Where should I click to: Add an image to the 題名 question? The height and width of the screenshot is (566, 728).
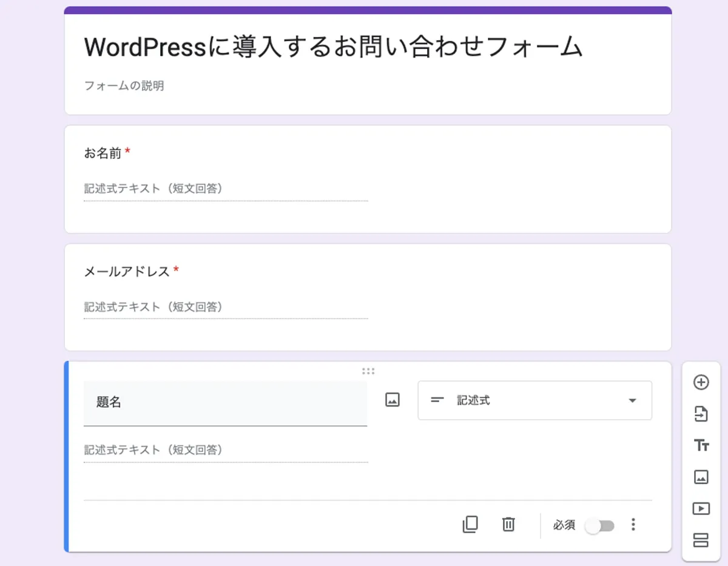pos(392,400)
